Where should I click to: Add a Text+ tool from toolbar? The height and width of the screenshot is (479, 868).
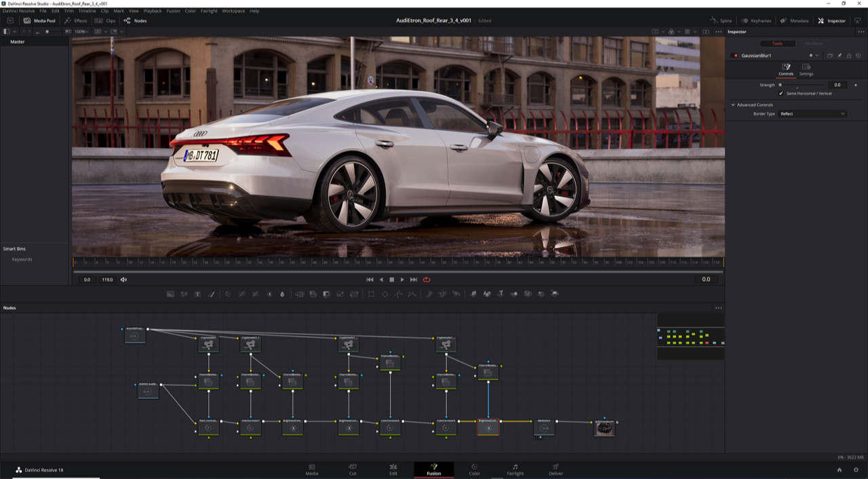click(x=197, y=294)
